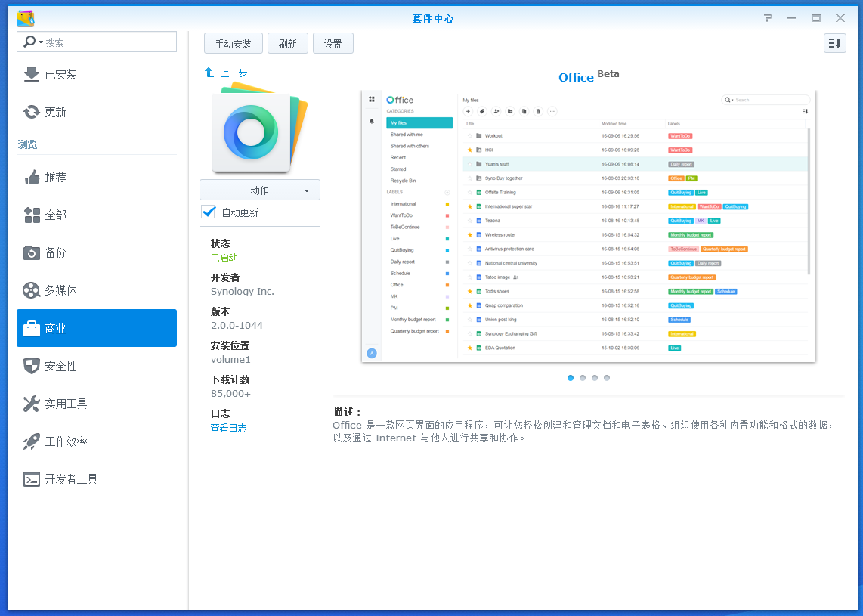
Task: Show the fourth screenshot via pagination dot
Action: pyautogui.click(x=607, y=378)
